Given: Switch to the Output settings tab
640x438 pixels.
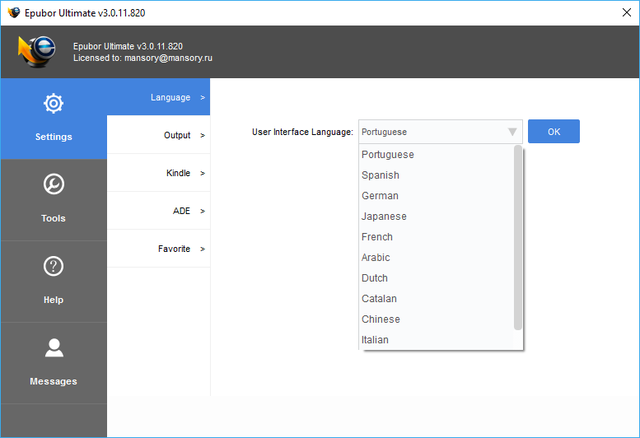Looking at the screenshot, I should pos(158,135).
